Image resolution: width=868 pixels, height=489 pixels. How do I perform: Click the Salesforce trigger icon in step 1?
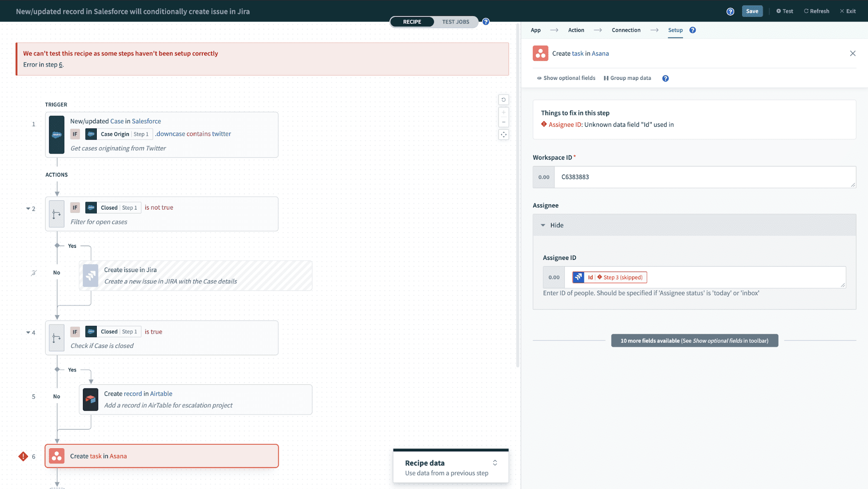(56, 135)
